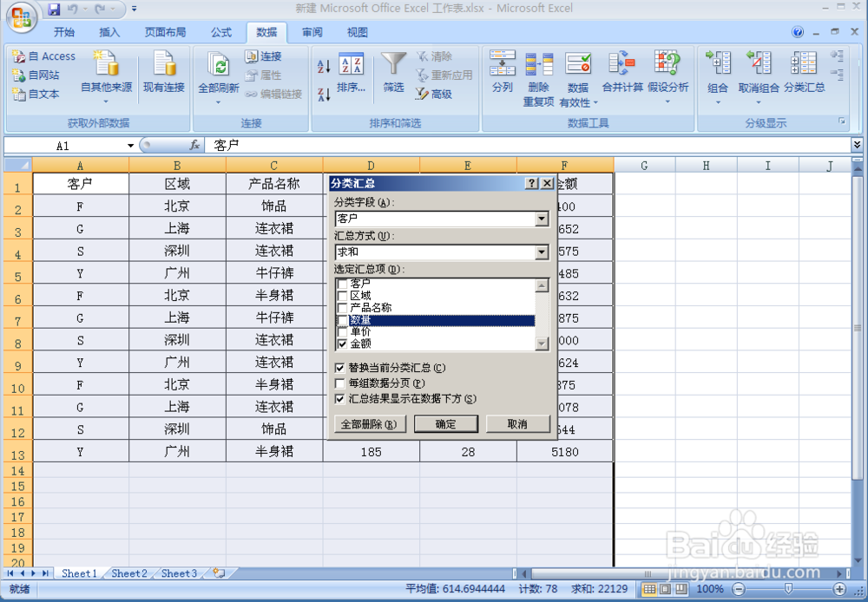Switch to Page Layout view in status bar
Screen dimensions: 868x602
click(666, 589)
